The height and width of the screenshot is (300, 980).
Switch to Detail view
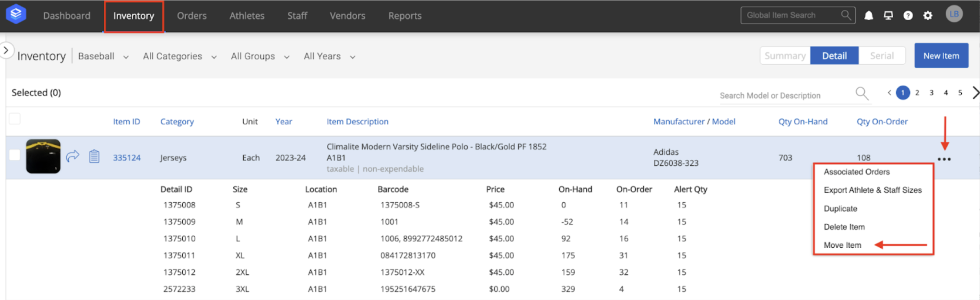(x=834, y=56)
